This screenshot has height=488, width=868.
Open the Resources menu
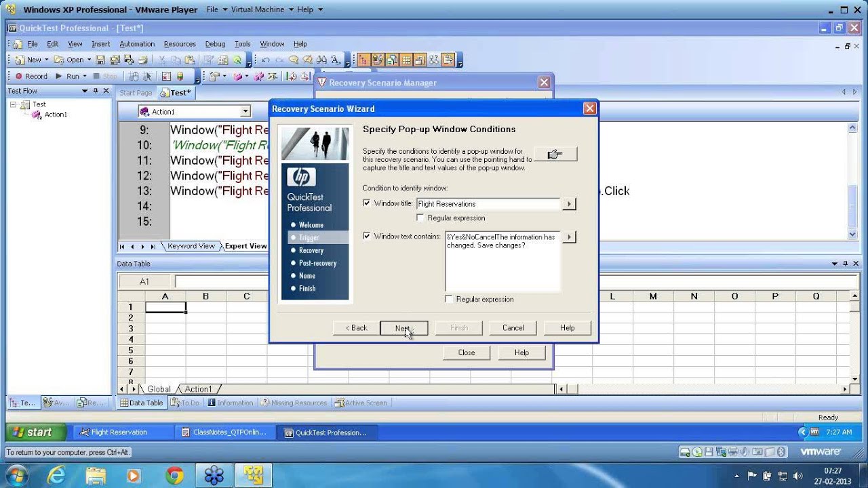pos(180,44)
